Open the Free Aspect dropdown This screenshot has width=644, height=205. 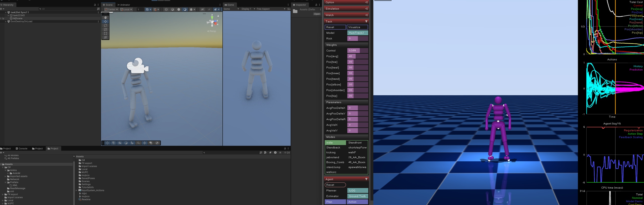click(x=271, y=9)
